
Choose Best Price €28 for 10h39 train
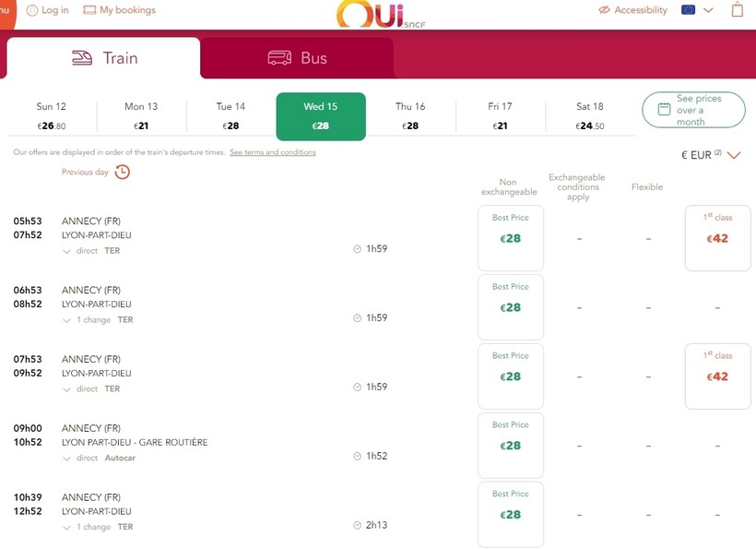pyautogui.click(x=511, y=514)
